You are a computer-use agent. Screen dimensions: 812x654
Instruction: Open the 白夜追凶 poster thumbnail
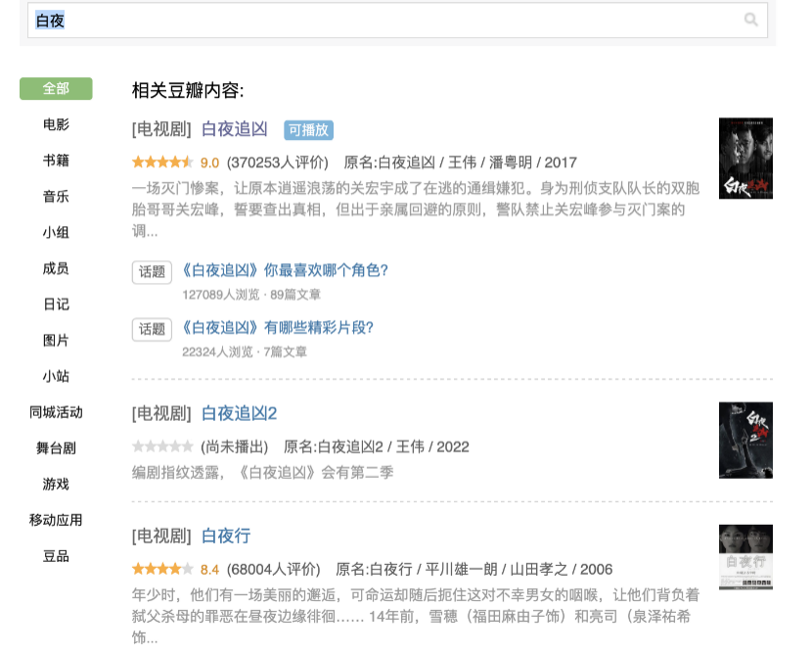coord(745,158)
